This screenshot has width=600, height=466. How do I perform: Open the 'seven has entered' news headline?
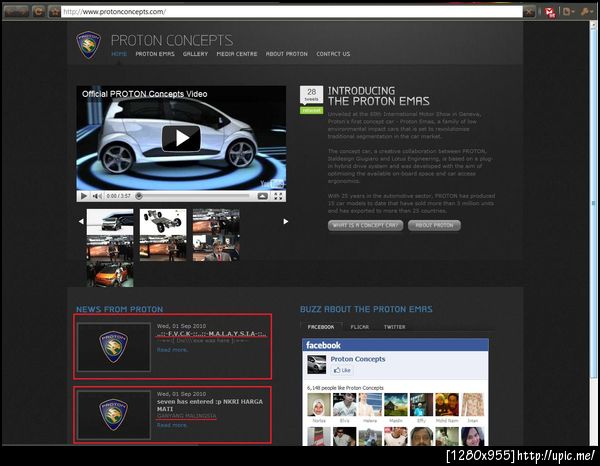tap(210, 405)
